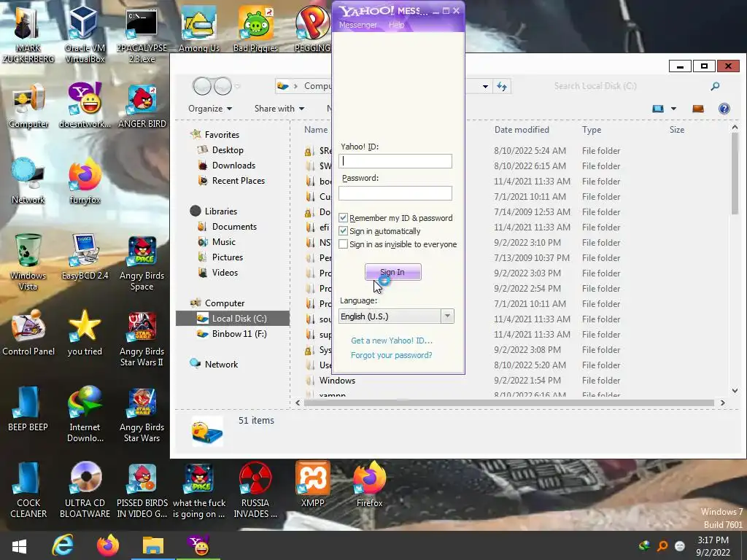Toggle Explorer preview pane icon
The width and height of the screenshot is (747, 560).
click(x=698, y=109)
